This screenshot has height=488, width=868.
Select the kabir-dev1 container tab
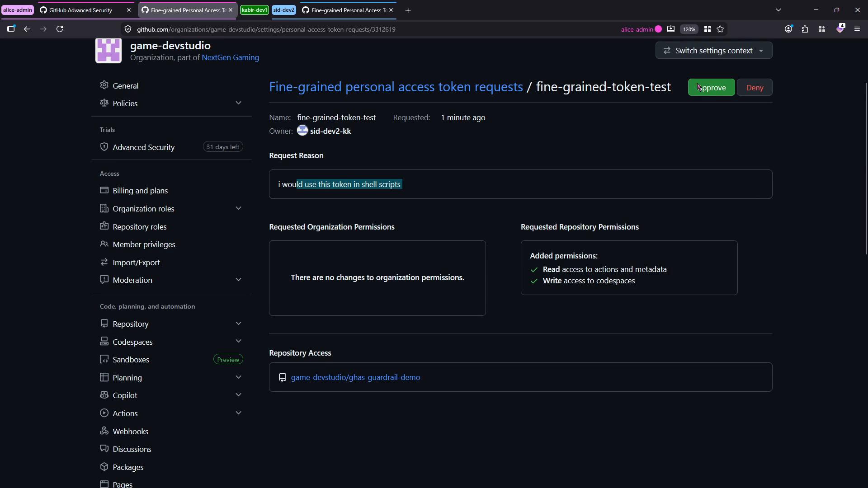[254, 10]
